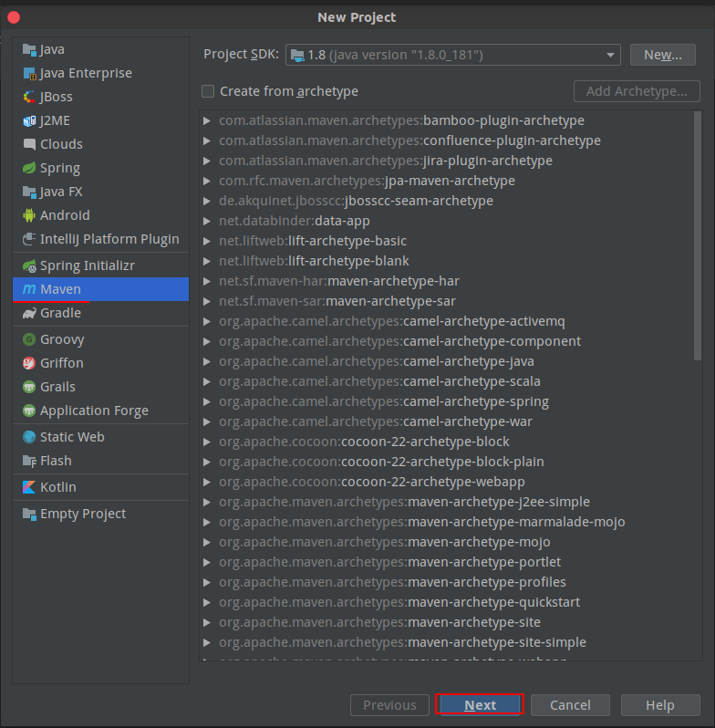Select maven-archetype-j2ee-simple row
Viewport: 715px width, 728px height.
(x=446, y=502)
